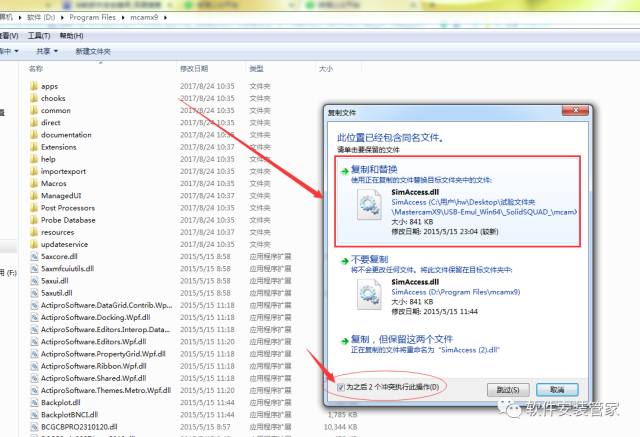The image size is (640, 437).
Task: Select the help folder icon
Action: click(x=34, y=159)
